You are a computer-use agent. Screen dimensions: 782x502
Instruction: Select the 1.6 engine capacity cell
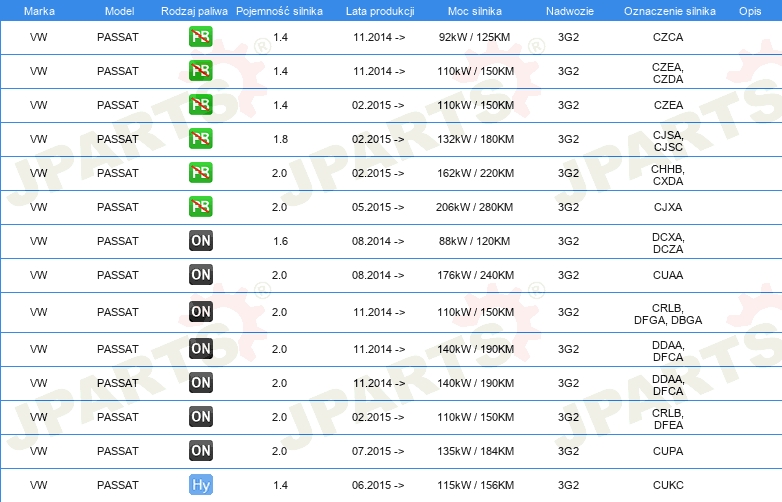click(x=280, y=241)
